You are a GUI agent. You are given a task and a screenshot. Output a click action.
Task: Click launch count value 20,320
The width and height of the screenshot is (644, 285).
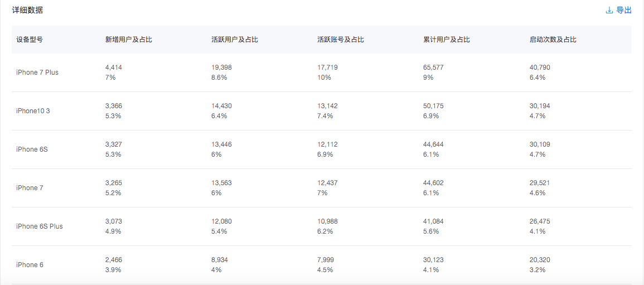[x=540, y=260]
